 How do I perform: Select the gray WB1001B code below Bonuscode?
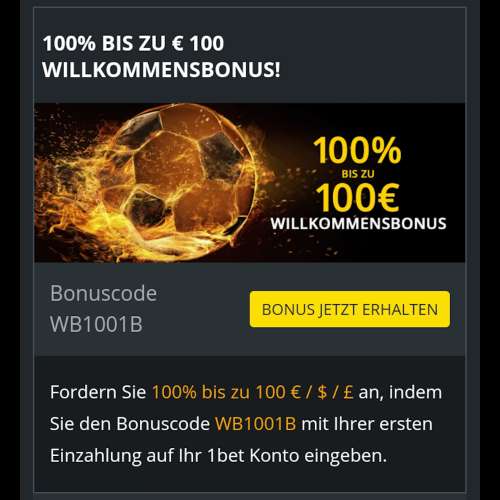point(96,324)
